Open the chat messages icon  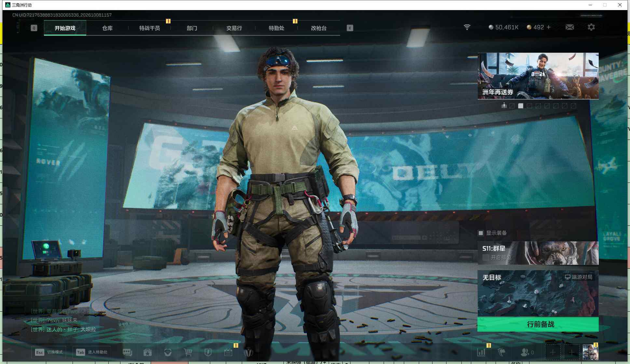[127, 352]
